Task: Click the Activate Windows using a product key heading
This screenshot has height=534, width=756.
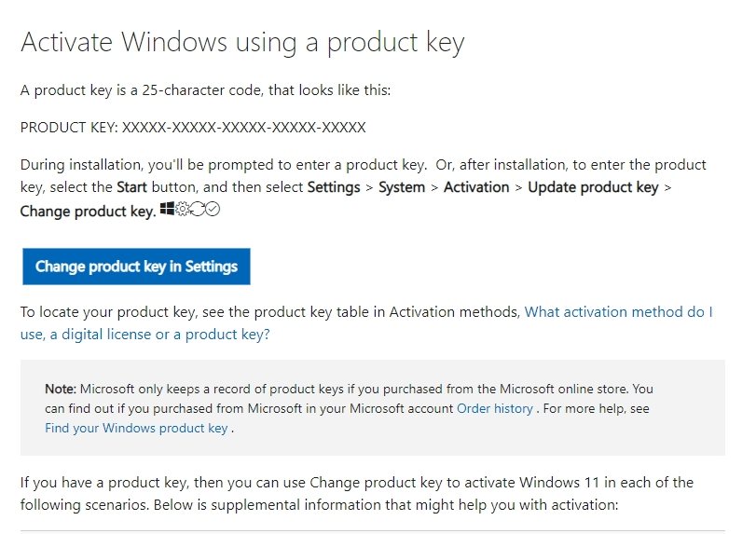Action: (x=242, y=43)
